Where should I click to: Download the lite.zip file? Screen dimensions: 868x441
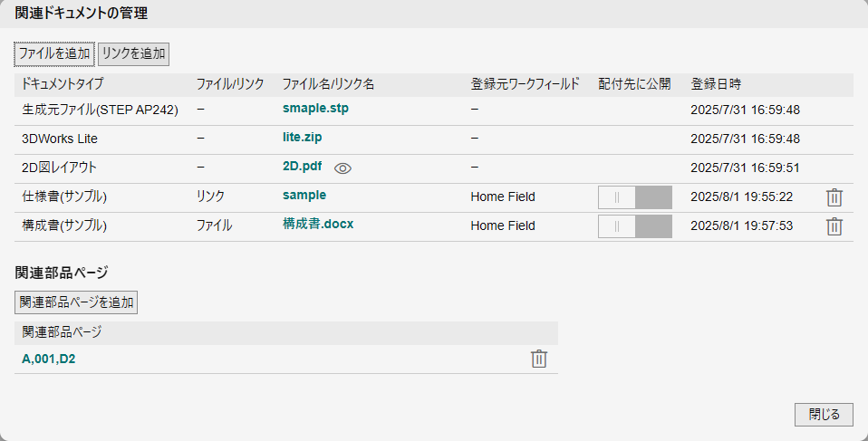(x=302, y=138)
